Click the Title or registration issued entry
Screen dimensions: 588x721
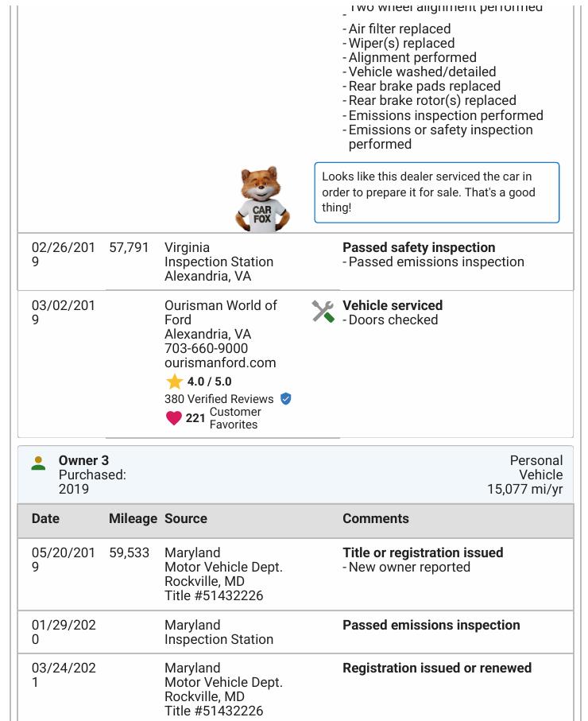[423, 552]
